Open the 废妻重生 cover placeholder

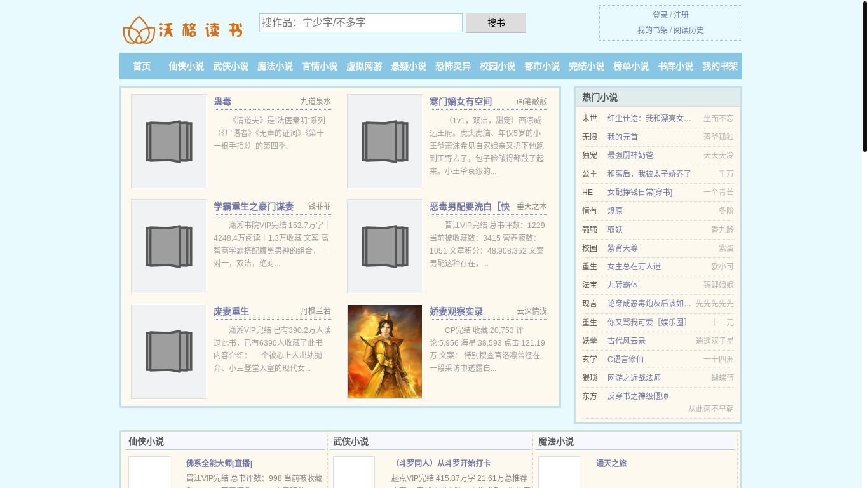(169, 351)
